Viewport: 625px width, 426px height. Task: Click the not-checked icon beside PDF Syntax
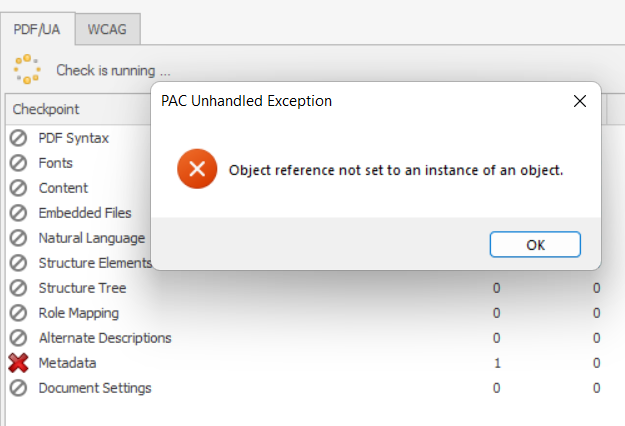[18, 138]
